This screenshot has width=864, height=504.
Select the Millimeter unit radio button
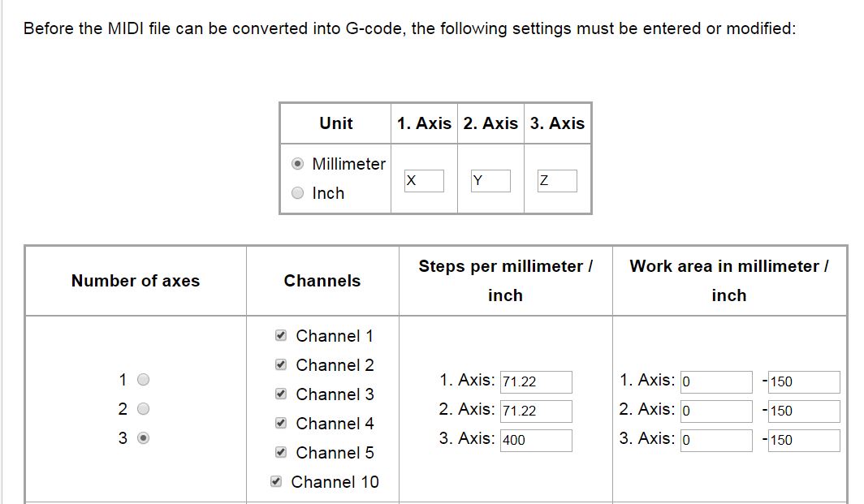pos(298,164)
